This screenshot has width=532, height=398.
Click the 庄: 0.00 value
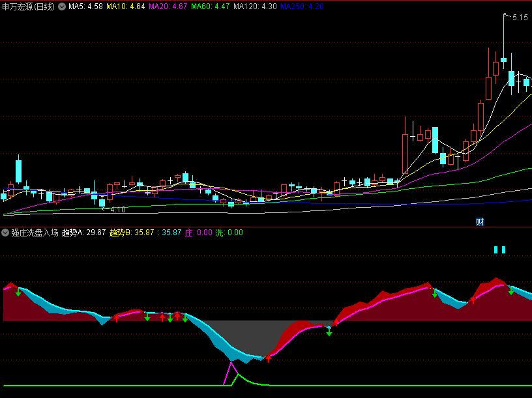(x=198, y=233)
